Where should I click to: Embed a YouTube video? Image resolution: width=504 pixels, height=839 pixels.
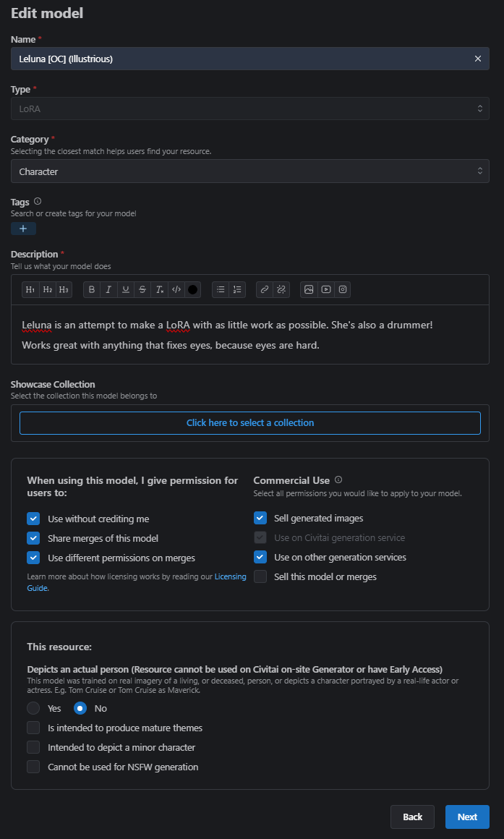click(x=325, y=289)
